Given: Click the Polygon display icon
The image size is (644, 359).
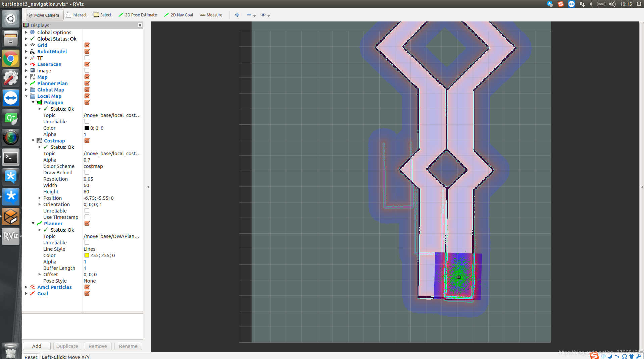Looking at the screenshot, I should point(39,102).
